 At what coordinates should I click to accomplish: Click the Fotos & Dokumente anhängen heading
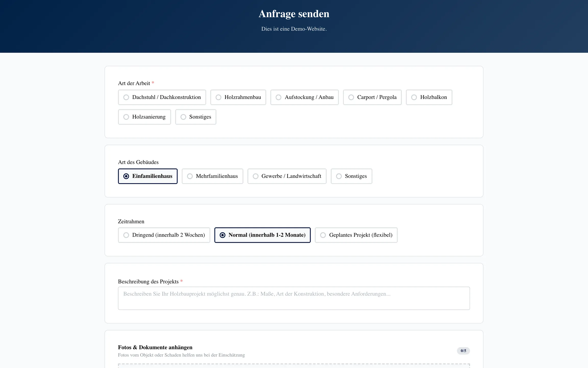click(155, 347)
